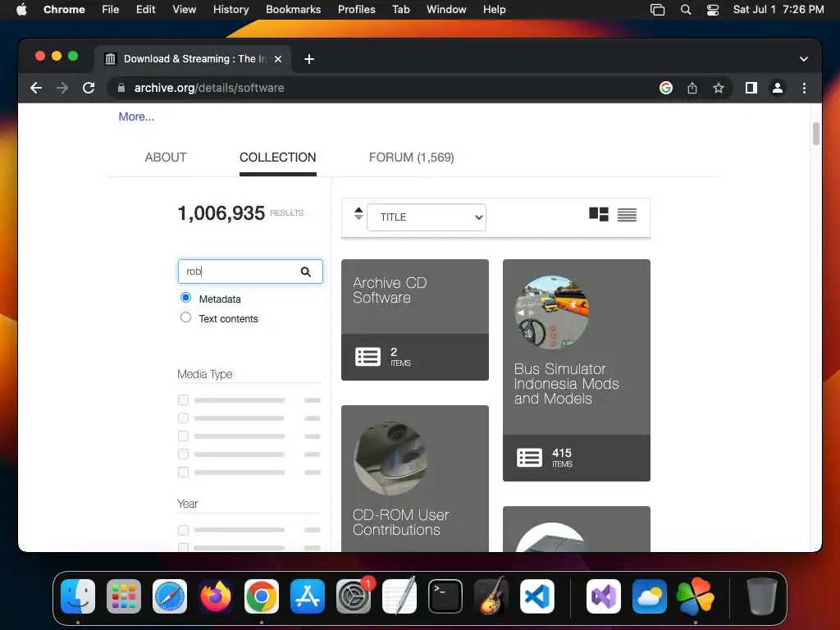Select the COLLECTION tab
The width and height of the screenshot is (840, 630).
tap(277, 157)
